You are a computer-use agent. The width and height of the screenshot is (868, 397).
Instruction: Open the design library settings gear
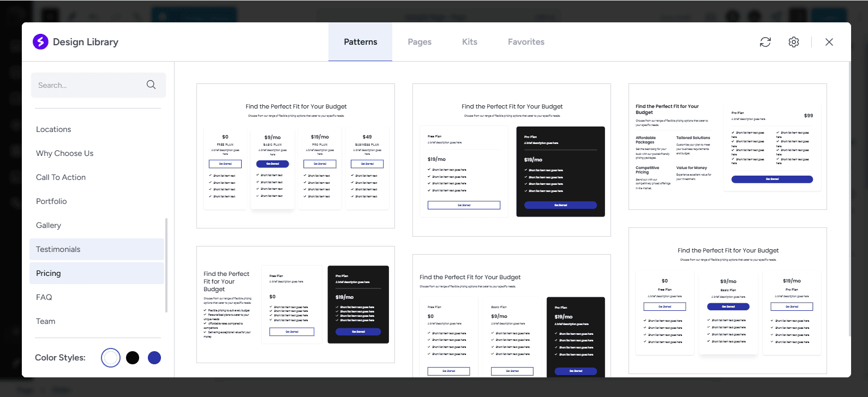(794, 42)
